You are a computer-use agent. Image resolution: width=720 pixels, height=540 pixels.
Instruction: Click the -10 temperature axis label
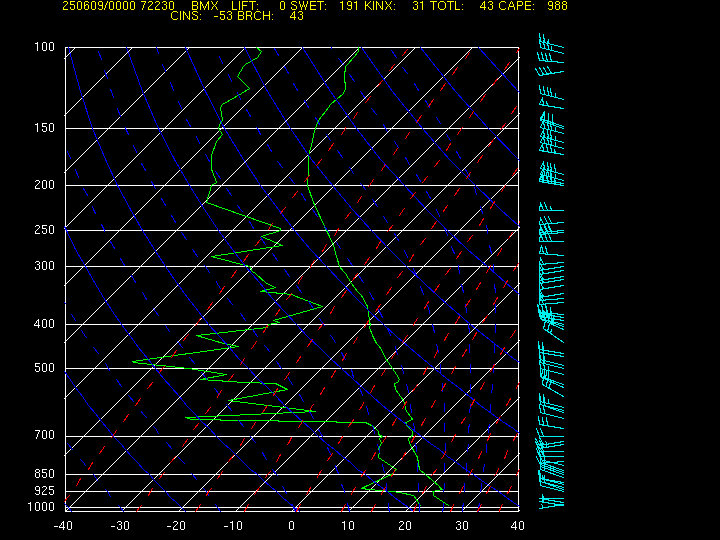233,526
